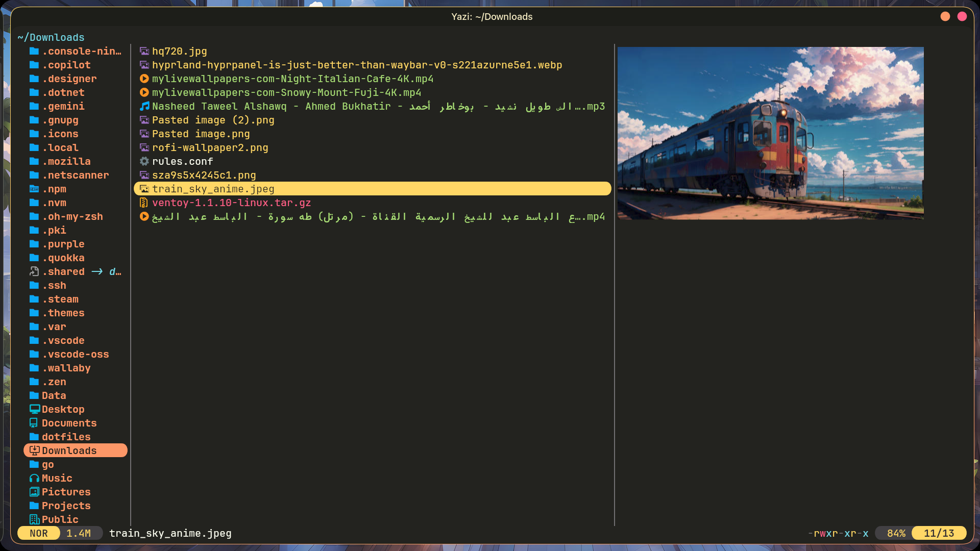Select the Snowy-Mount-Fuji-4K.mp4 video file
This screenshot has height=551, width=980.
point(286,92)
